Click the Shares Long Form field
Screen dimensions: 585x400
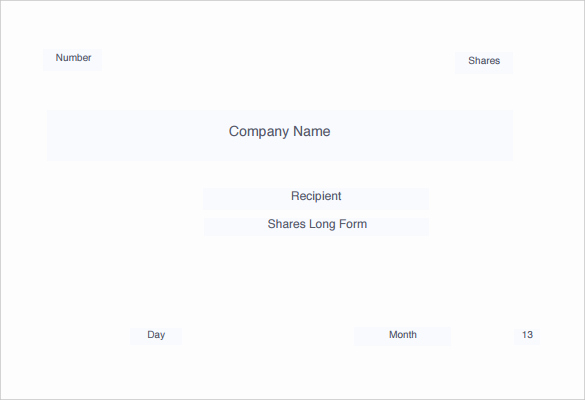316,226
